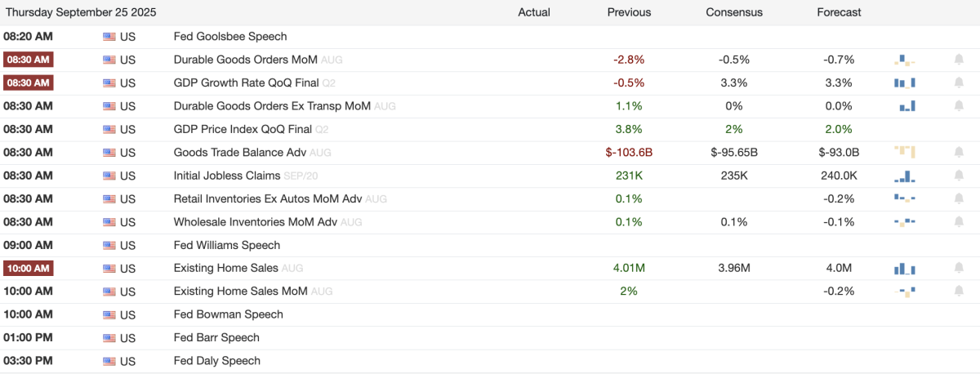Click the alert bell for Durable Goods Orders MoM
Screen dimensions: 980x374
(x=959, y=60)
